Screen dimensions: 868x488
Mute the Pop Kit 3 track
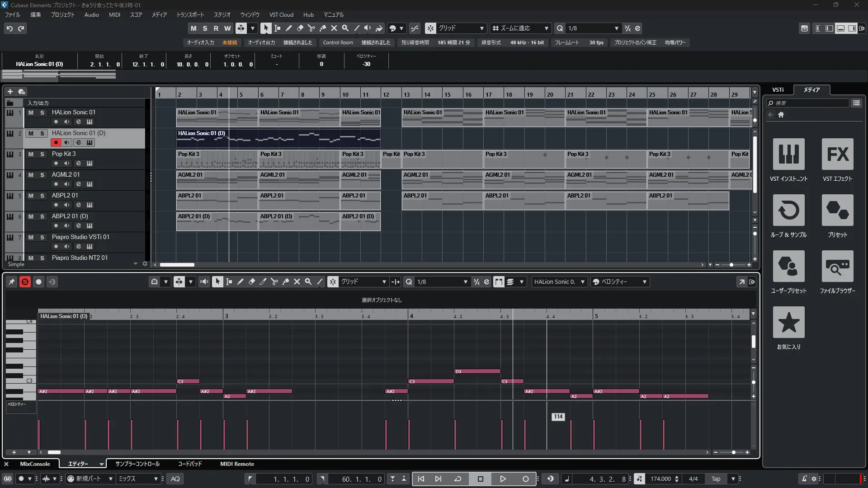(31, 154)
